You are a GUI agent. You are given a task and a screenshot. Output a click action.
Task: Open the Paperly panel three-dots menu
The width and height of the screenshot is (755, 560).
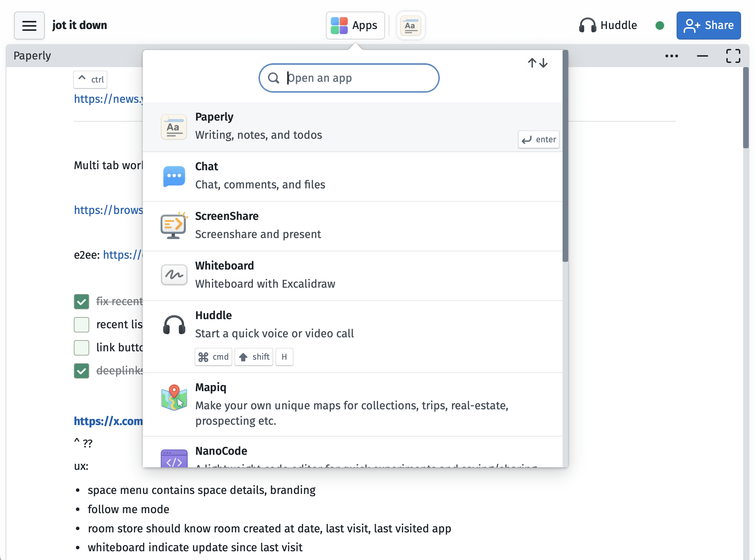(671, 56)
